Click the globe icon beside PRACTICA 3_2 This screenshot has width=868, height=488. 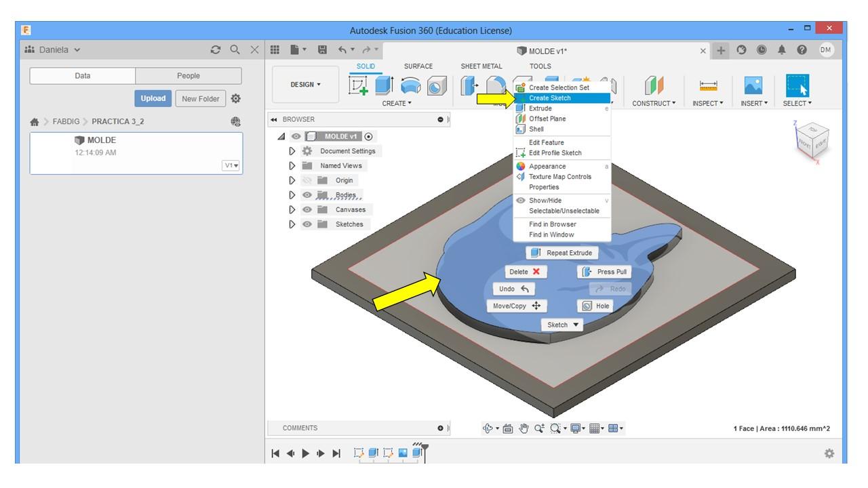pos(235,121)
